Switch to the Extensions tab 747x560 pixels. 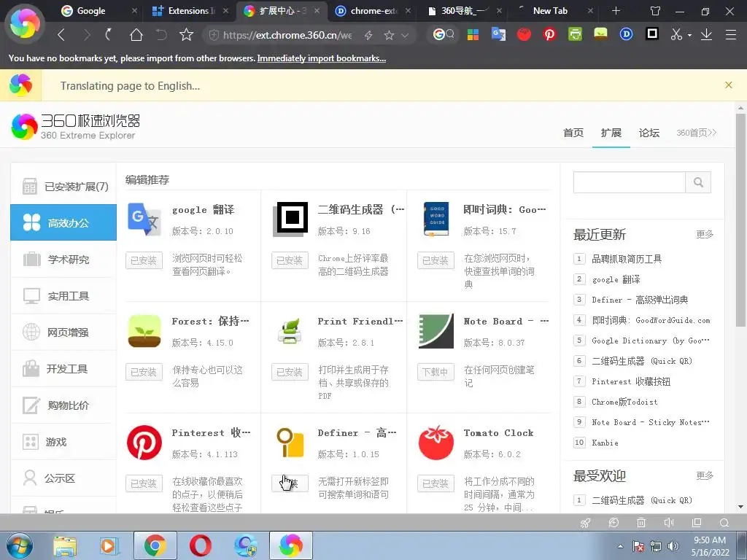click(189, 10)
